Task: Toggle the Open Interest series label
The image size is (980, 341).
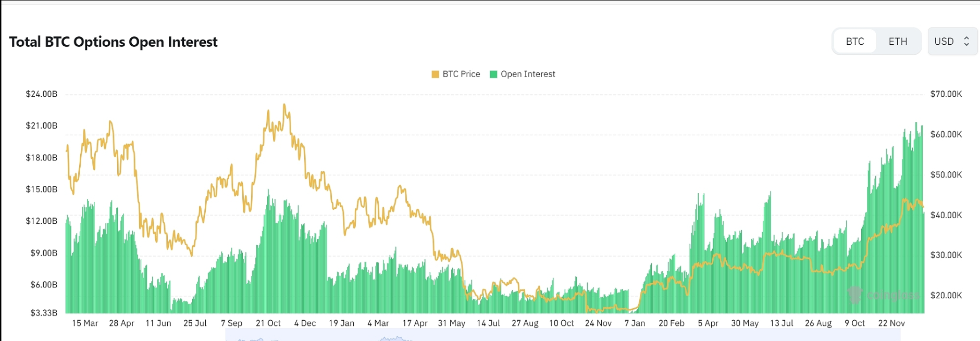Action: pos(528,74)
